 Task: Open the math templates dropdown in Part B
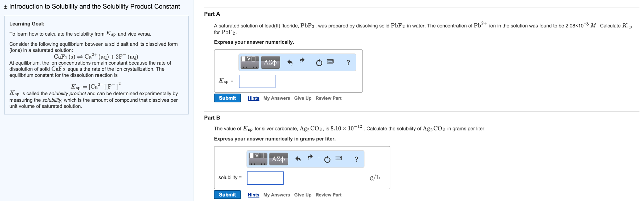click(257, 159)
